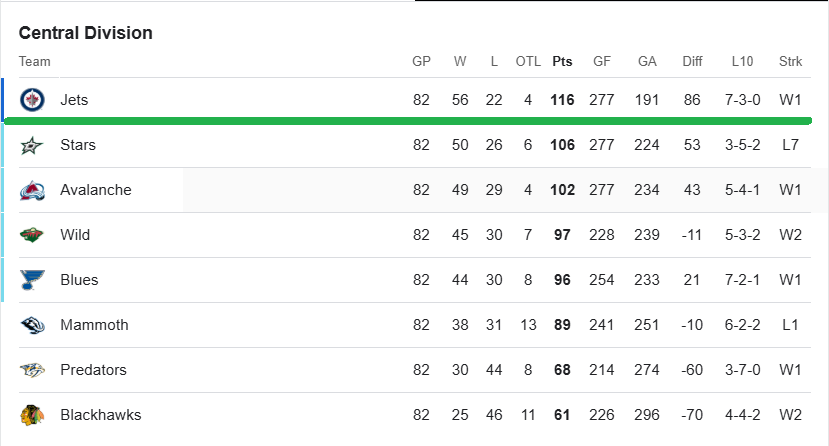Click the Mammoth row points value 89

pos(562,325)
